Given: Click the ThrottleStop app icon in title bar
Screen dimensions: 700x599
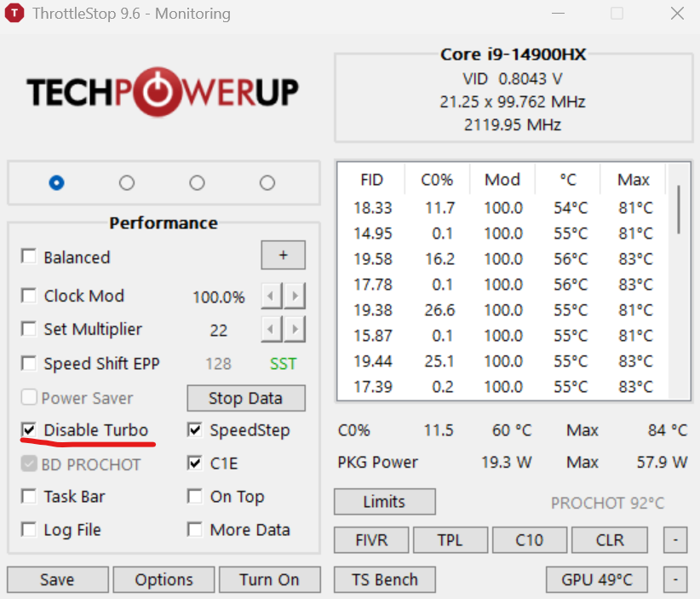Looking at the screenshot, I should click(x=14, y=14).
